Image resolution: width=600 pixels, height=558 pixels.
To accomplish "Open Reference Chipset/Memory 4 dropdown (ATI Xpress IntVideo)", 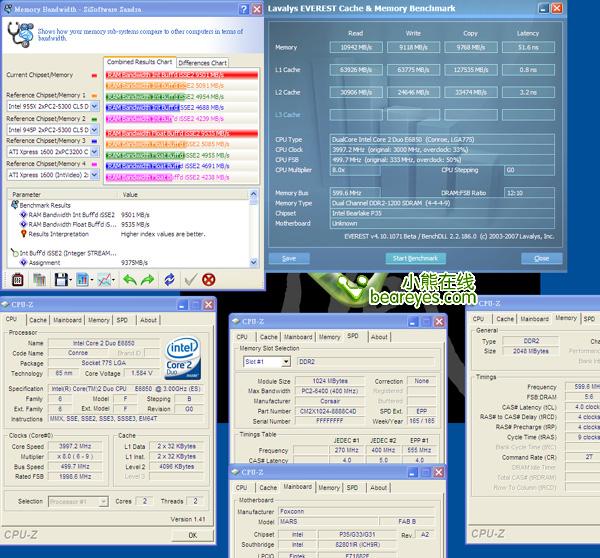I will pyautogui.click(x=95, y=175).
